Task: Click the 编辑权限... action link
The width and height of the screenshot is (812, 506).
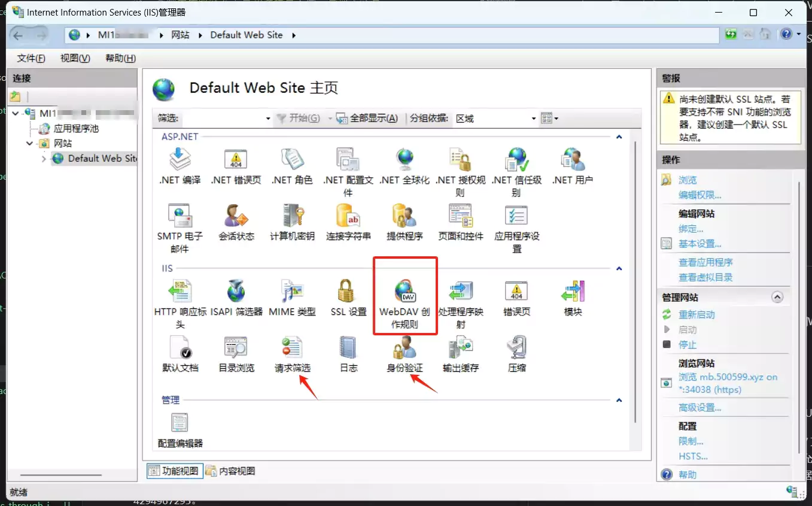Action: click(x=700, y=195)
